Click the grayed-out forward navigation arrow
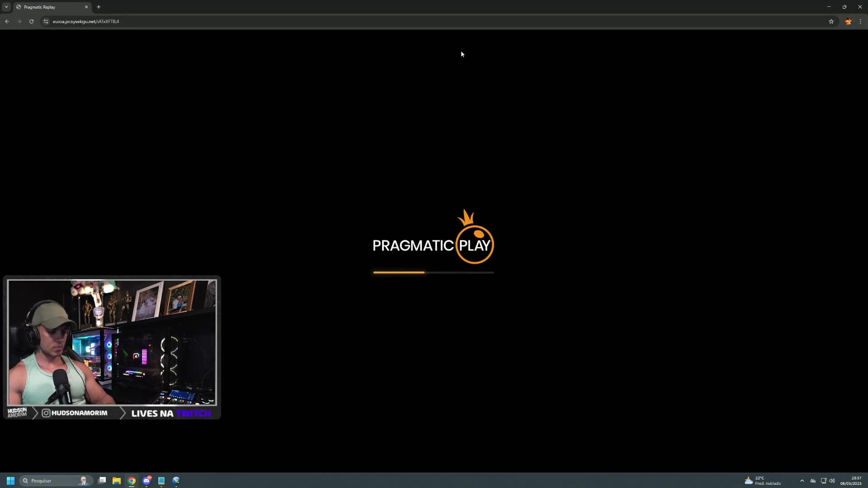 tap(19, 21)
